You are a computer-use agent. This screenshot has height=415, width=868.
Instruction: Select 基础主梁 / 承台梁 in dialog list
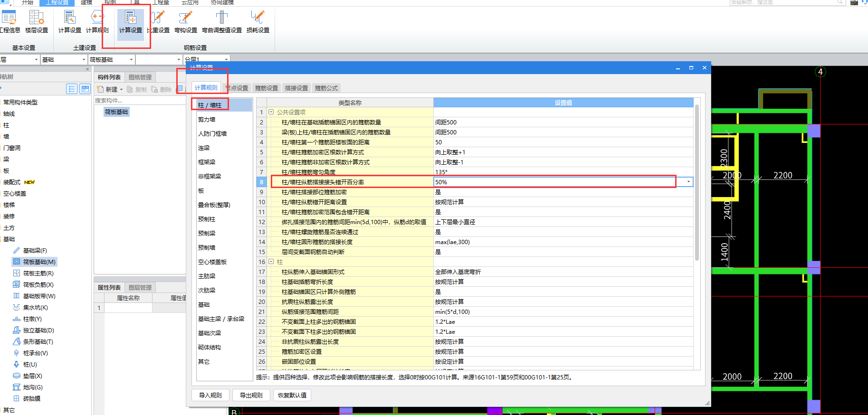click(x=221, y=319)
